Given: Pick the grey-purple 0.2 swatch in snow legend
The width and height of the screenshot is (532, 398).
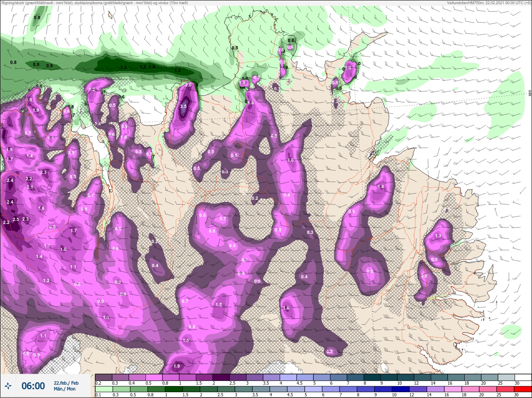Looking at the screenshot, I should coord(103,377).
